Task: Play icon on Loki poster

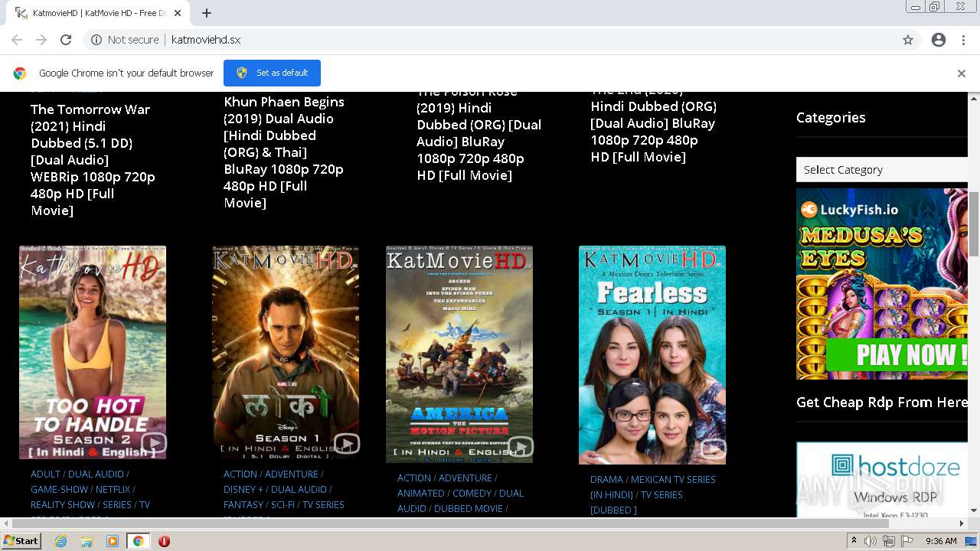Action: point(346,444)
